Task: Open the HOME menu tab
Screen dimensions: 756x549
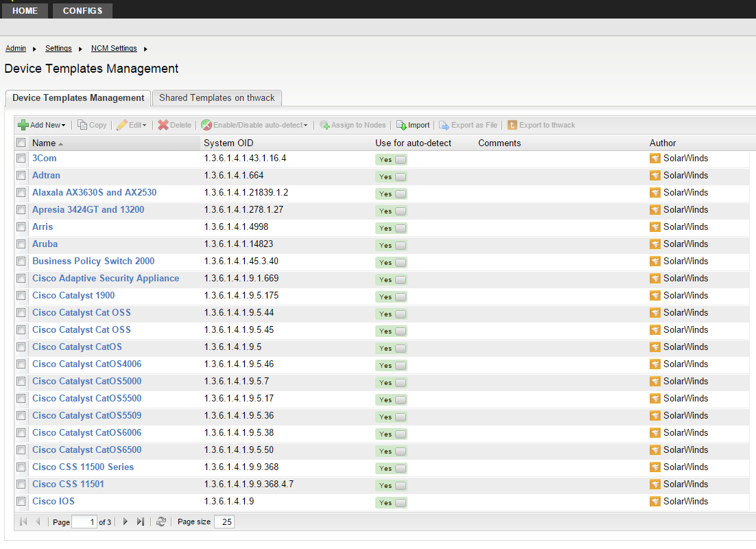Action: pos(25,10)
